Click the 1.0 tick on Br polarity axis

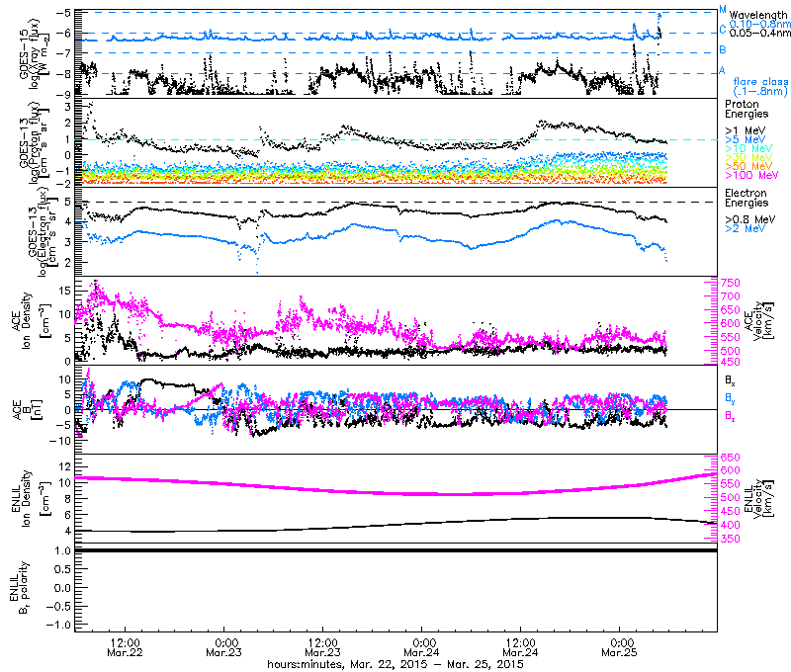point(62,550)
